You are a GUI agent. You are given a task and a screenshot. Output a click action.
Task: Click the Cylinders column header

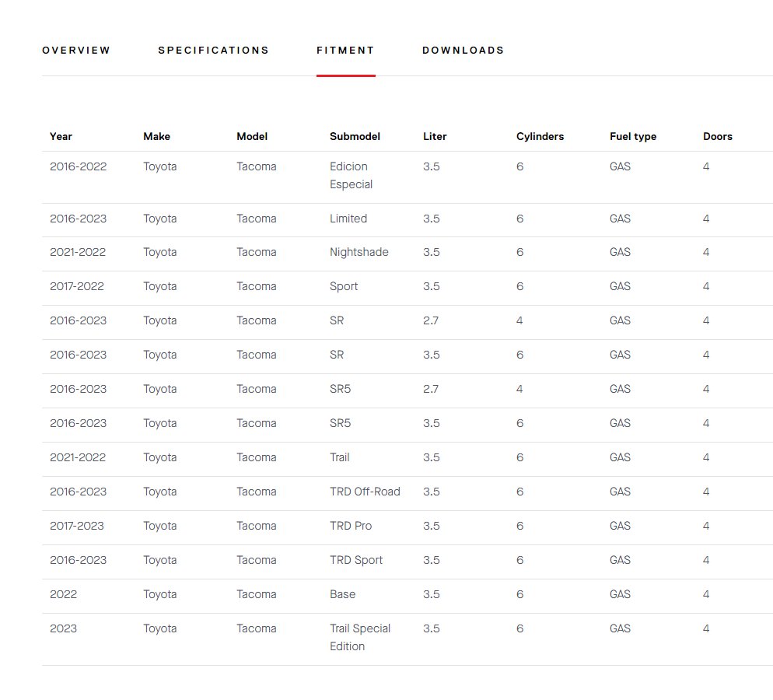coord(540,137)
